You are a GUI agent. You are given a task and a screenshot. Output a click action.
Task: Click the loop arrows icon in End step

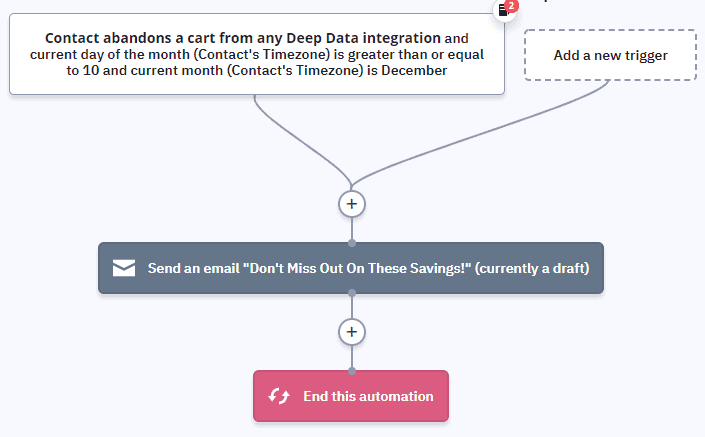tap(279, 396)
